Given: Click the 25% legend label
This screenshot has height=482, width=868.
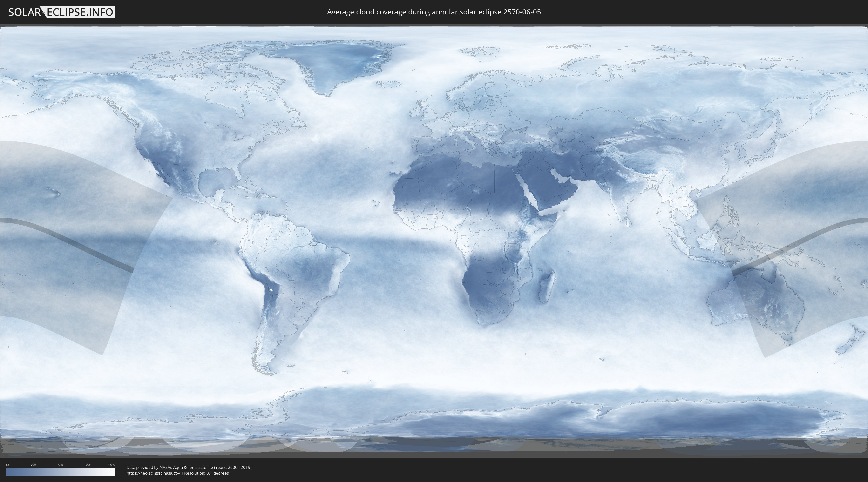Looking at the screenshot, I should click(x=33, y=465).
